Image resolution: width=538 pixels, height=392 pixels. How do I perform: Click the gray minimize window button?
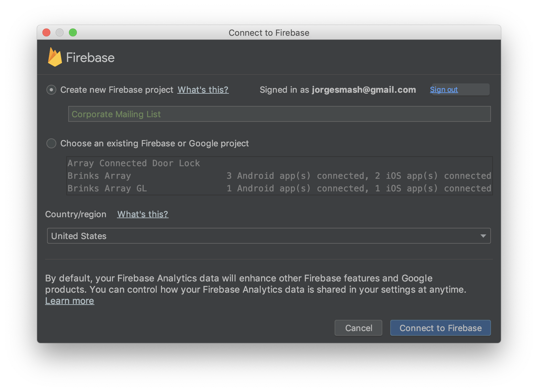[x=60, y=32]
